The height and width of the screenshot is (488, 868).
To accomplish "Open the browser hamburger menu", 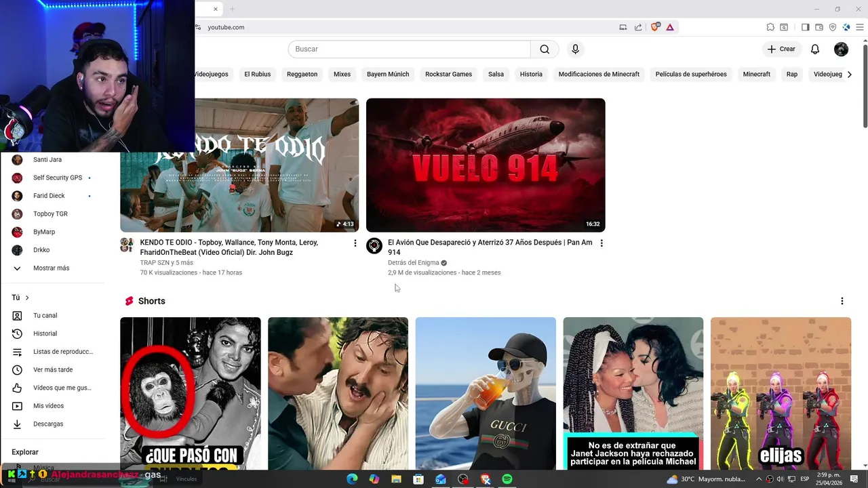I will [860, 27].
